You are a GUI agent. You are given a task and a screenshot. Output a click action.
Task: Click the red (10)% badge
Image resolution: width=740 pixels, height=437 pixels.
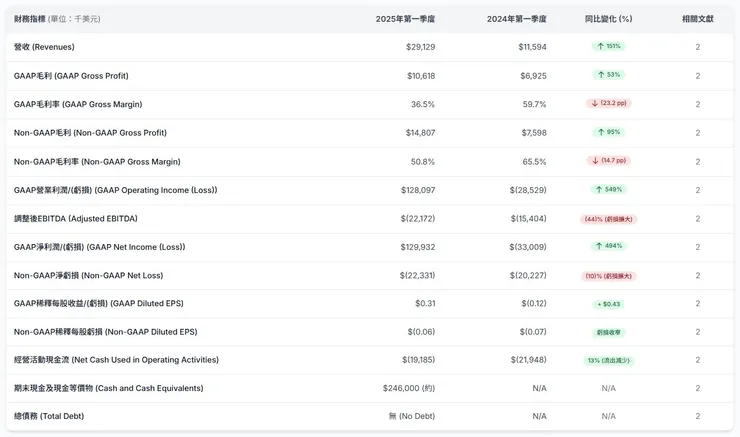point(608,276)
